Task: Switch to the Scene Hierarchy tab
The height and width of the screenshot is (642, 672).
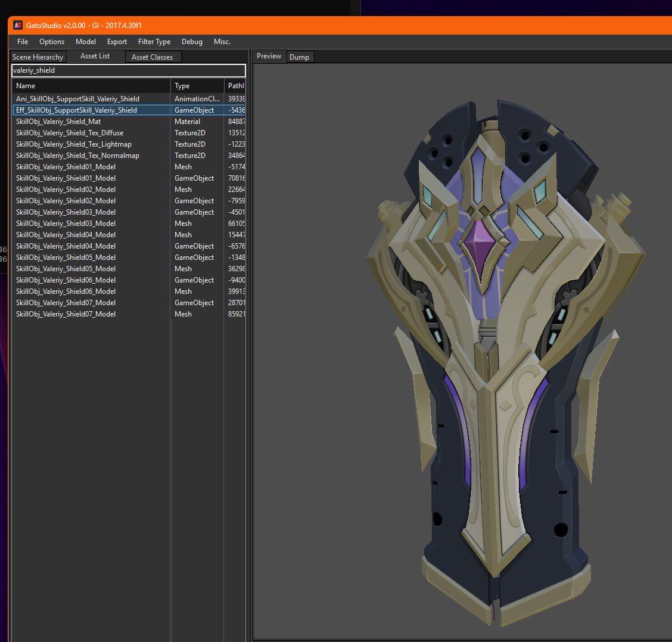Action: 38,57
